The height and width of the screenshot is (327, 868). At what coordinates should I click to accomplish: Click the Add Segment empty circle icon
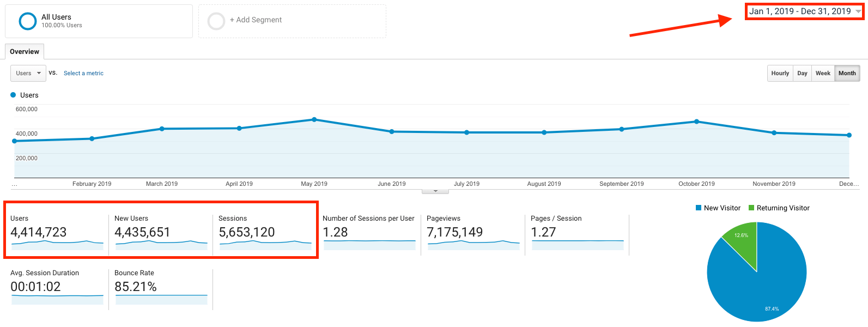216,21
